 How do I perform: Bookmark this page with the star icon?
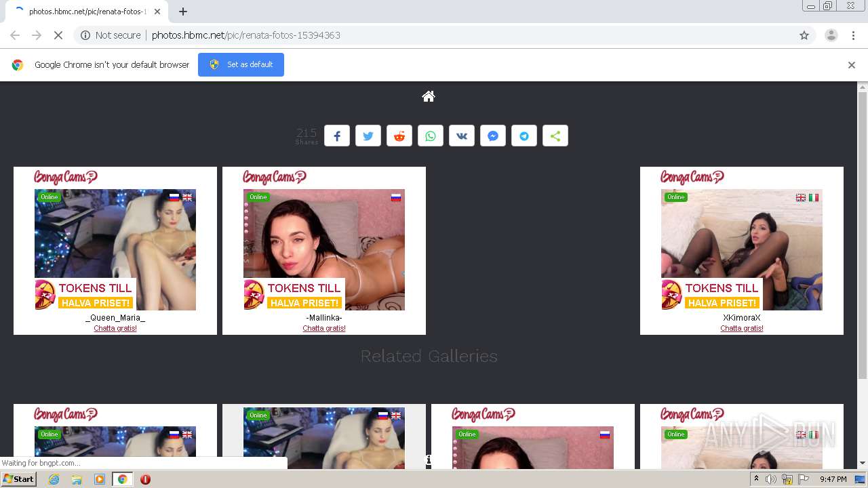click(x=804, y=35)
